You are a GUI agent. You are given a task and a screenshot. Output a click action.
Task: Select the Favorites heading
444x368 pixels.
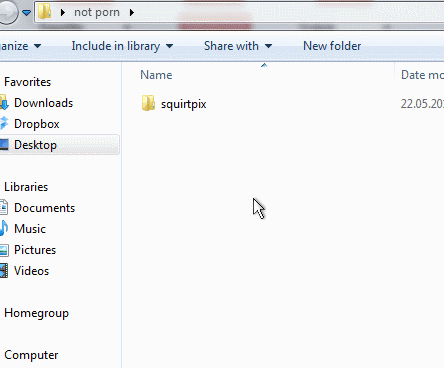click(27, 82)
